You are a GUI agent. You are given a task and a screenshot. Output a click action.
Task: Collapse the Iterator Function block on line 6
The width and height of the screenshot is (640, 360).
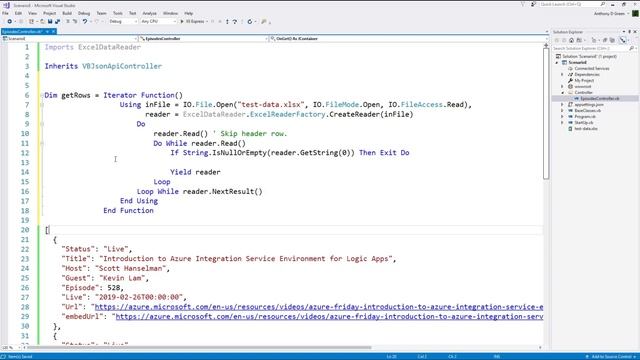(x=42, y=95)
